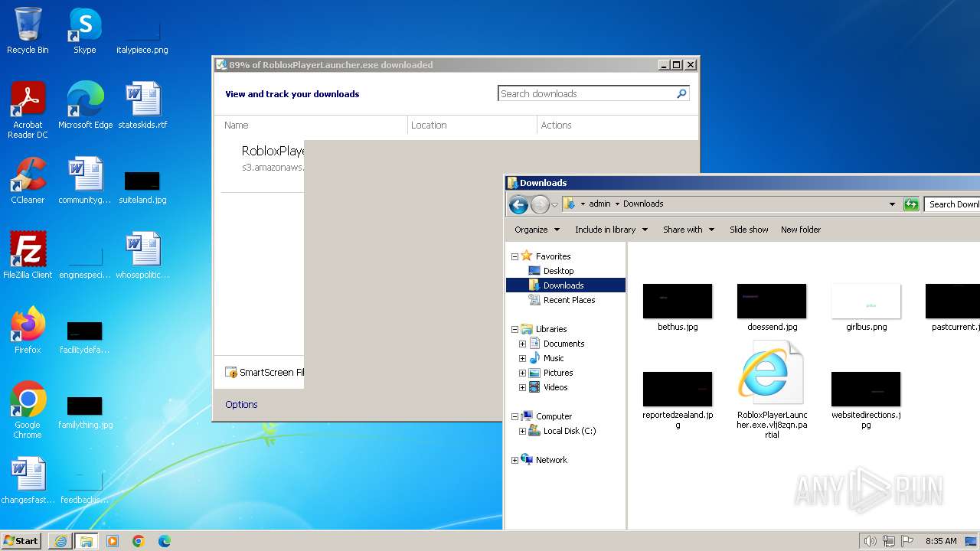The image size is (980, 551).
Task: Expand the Documents library node
Action: click(523, 344)
